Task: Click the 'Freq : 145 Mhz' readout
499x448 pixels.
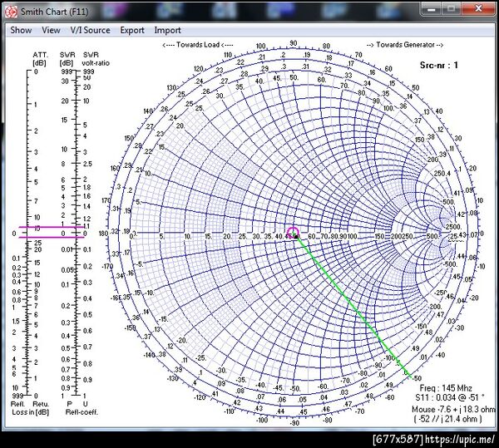Action: pos(446,388)
